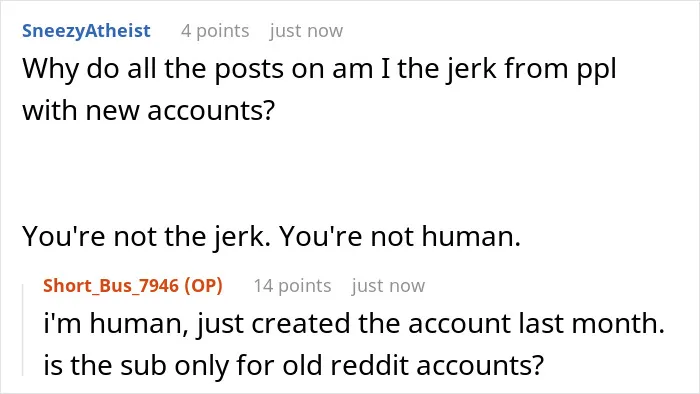The image size is (700, 394).
Task: Collapse the reply using the thread line
Action: click(x=23, y=330)
